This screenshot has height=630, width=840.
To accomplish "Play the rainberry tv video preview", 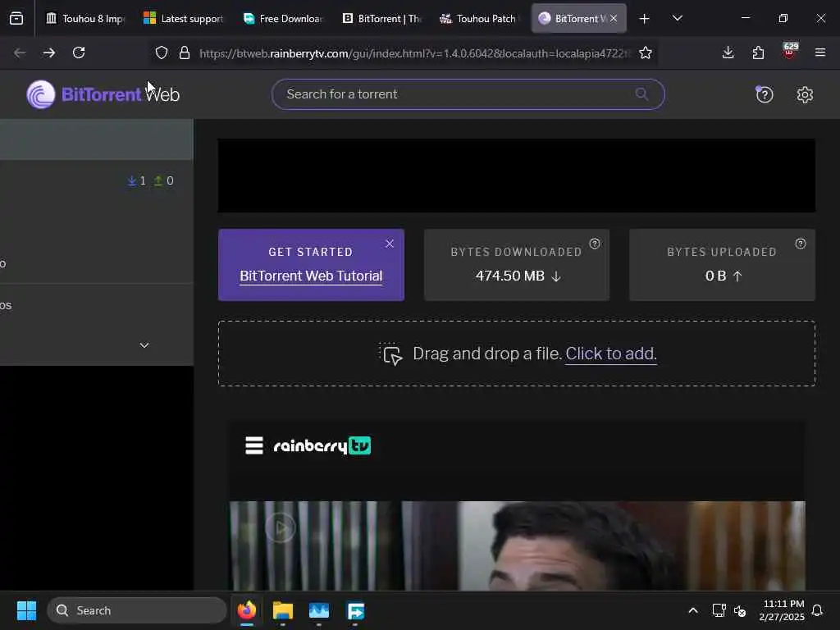I will pos(281,528).
